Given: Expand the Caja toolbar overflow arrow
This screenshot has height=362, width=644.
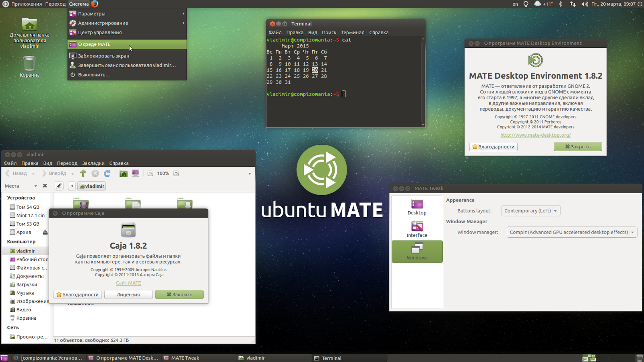Looking at the screenshot, I should pos(250,174).
